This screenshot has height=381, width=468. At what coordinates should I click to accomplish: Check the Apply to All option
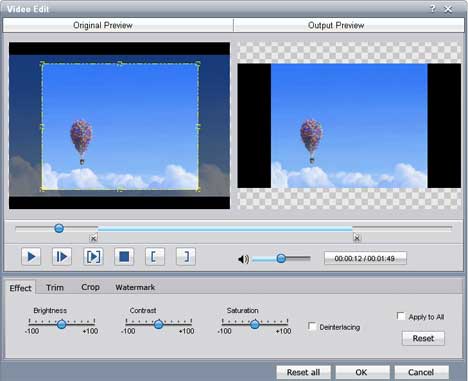pos(401,316)
